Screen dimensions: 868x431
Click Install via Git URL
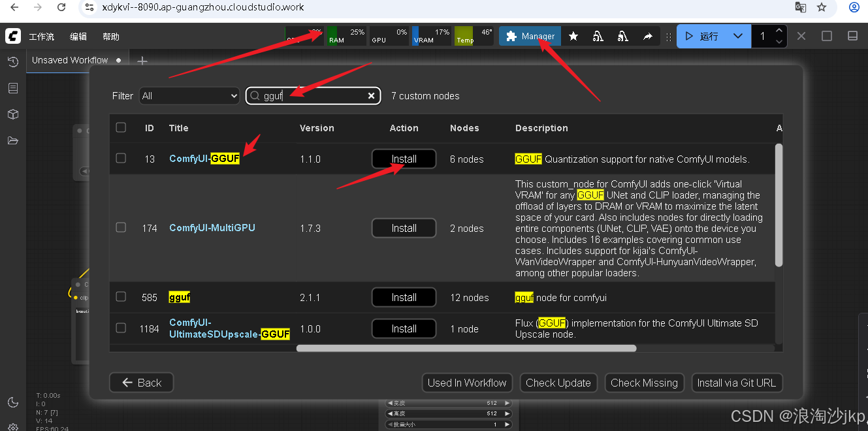(x=737, y=383)
